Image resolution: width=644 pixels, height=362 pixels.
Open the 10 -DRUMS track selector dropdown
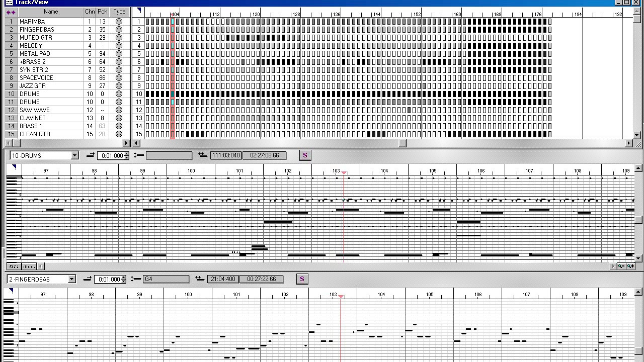[75, 156]
